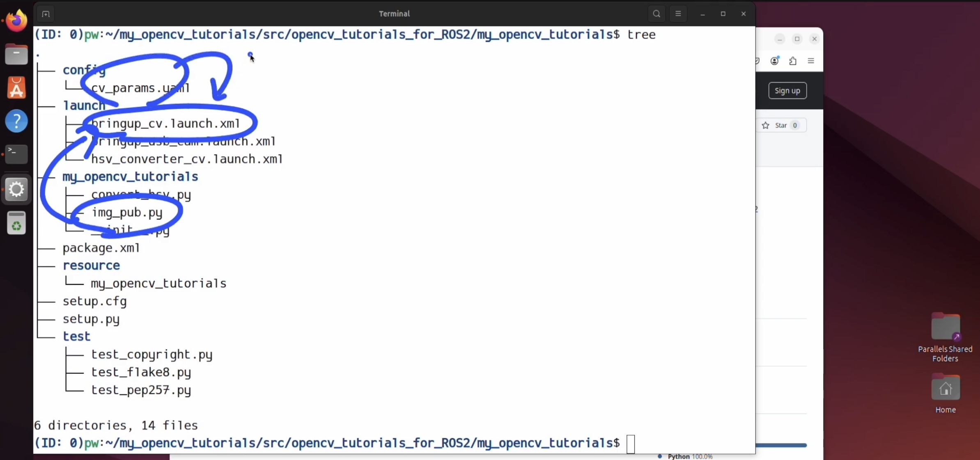Open the Files manager dock icon
980x460 pixels.
[x=16, y=54]
